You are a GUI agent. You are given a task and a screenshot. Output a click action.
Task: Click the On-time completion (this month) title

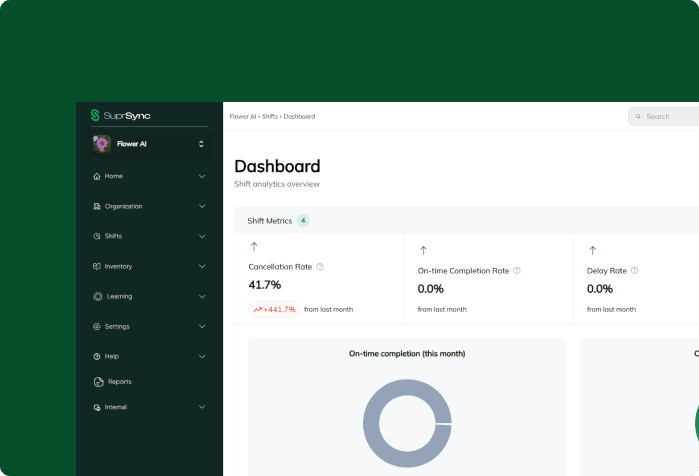pyautogui.click(x=407, y=353)
